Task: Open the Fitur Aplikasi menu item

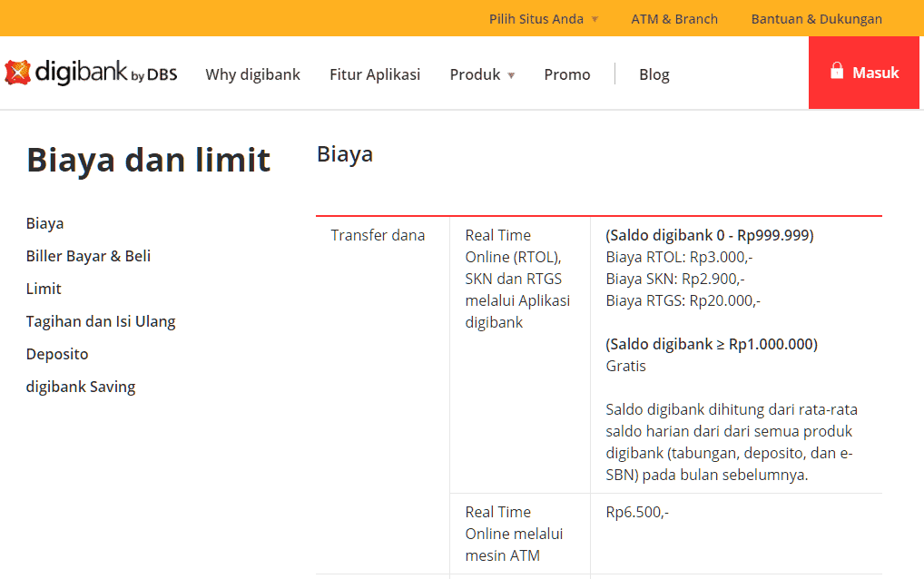Action: coord(375,74)
